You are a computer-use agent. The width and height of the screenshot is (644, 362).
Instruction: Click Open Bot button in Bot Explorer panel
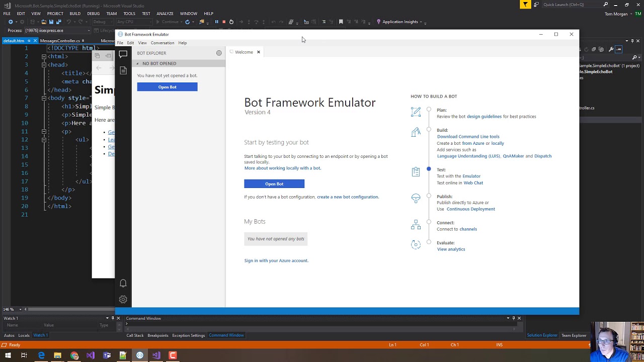click(167, 87)
